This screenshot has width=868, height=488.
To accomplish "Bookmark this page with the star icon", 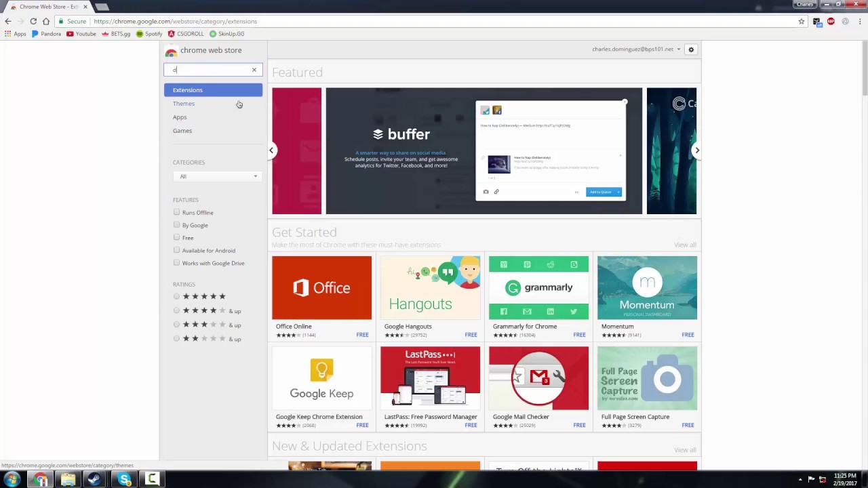I will coord(802,21).
